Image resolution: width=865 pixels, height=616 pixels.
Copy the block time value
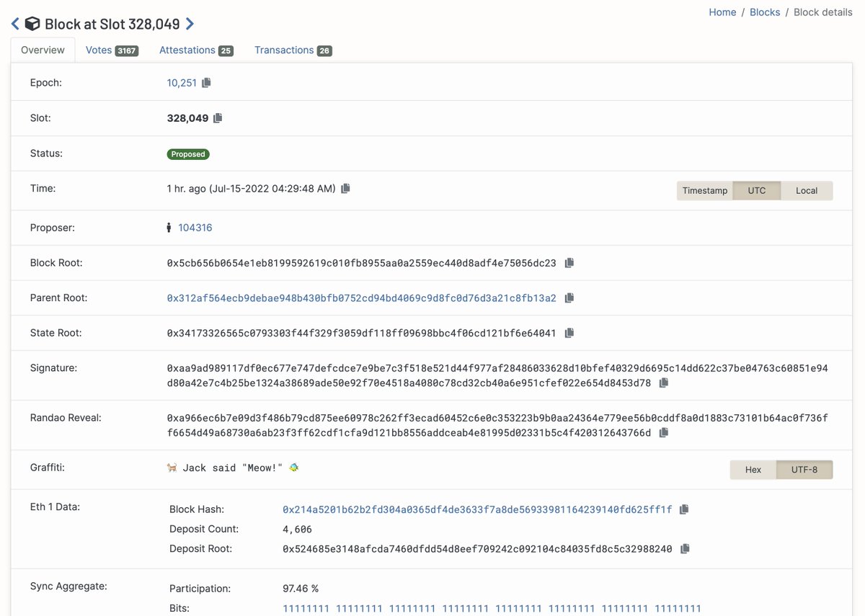tap(345, 189)
